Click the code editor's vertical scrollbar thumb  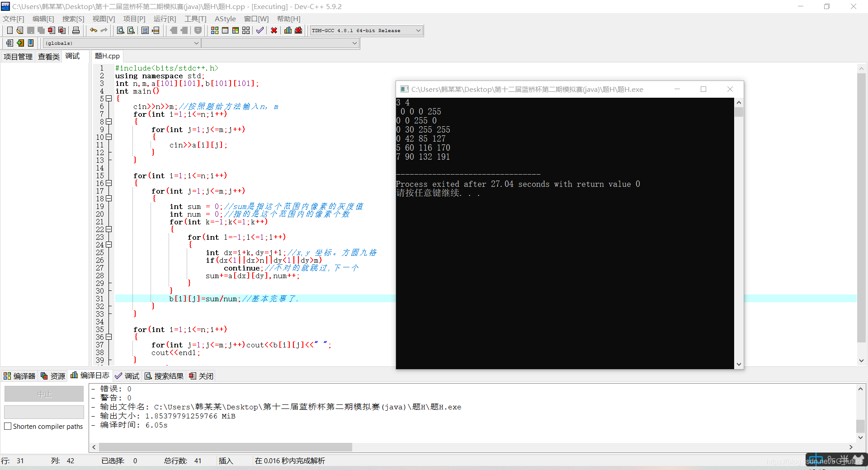(861, 207)
